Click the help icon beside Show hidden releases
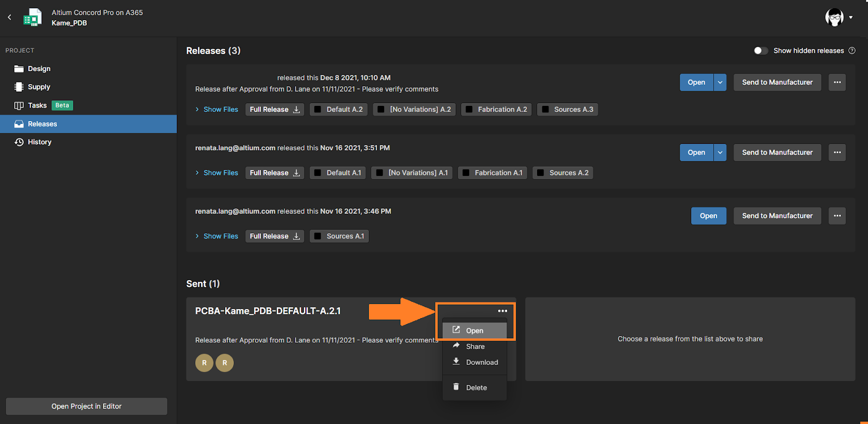Image resolution: width=868 pixels, height=424 pixels. click(852, 50)
